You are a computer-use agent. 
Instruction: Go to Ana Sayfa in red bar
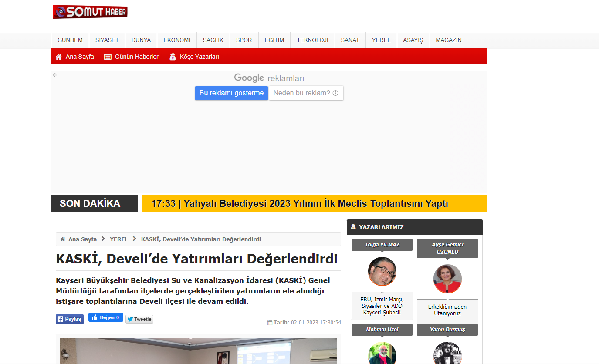point(80,57)
